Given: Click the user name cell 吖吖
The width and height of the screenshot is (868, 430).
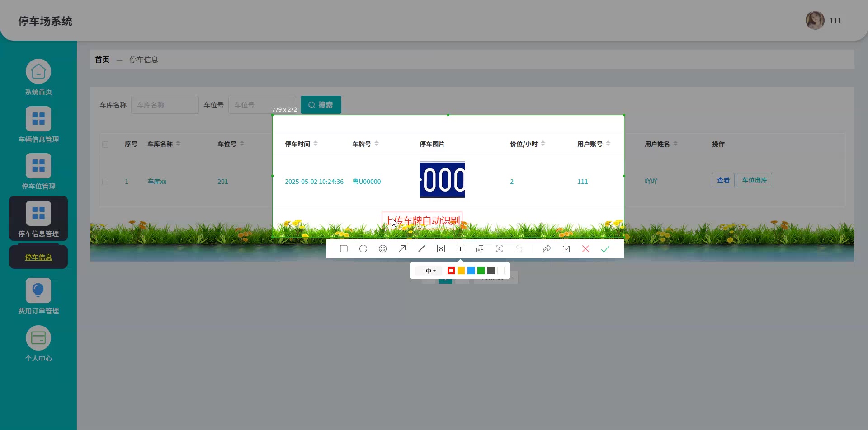Looking at the screenshot, I should coord(651,182).
